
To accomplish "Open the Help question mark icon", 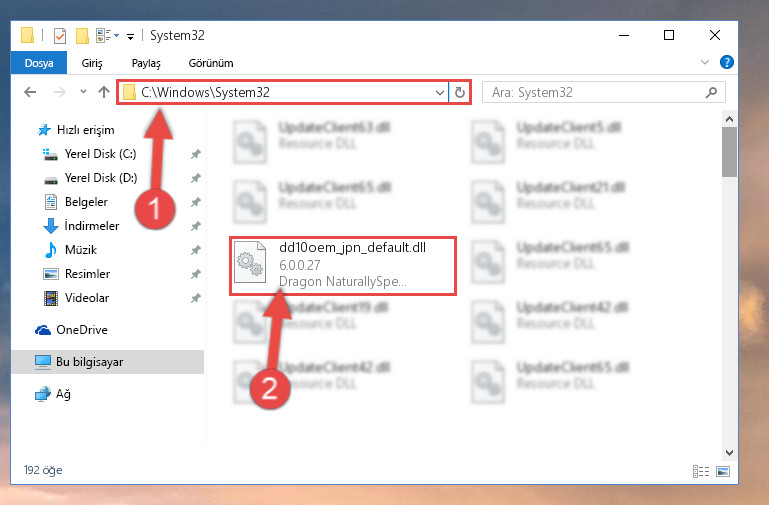I will click(726, 62).
